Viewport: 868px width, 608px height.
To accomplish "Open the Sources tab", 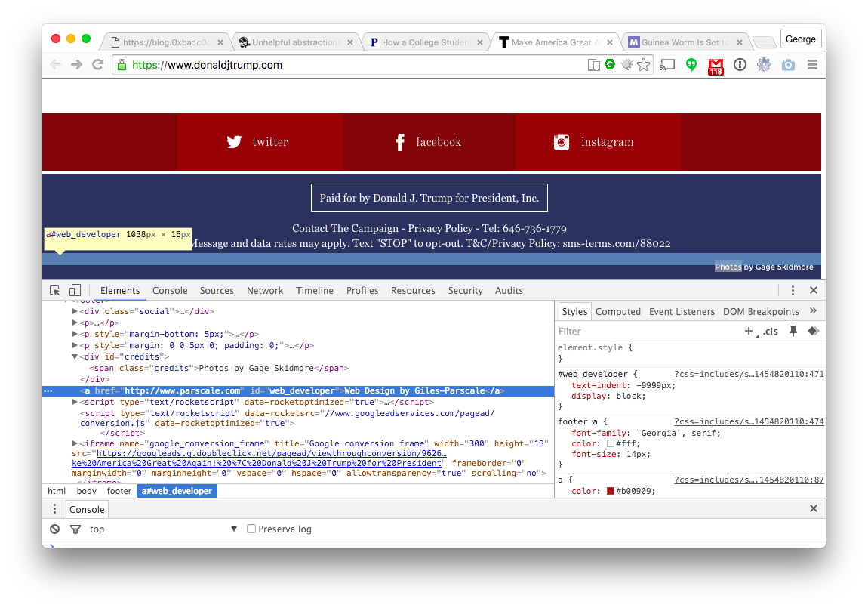I will pos(217,290).
